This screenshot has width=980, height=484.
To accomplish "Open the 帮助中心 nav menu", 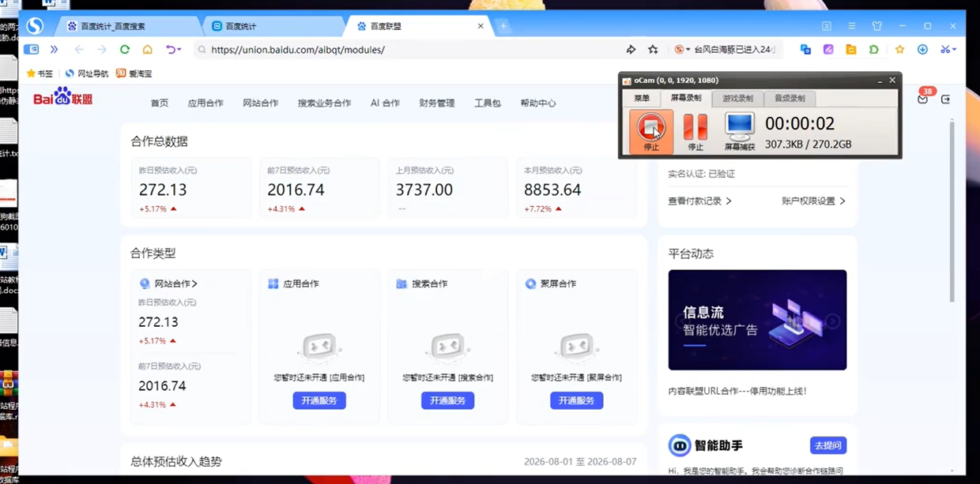I will coord(538,103).
